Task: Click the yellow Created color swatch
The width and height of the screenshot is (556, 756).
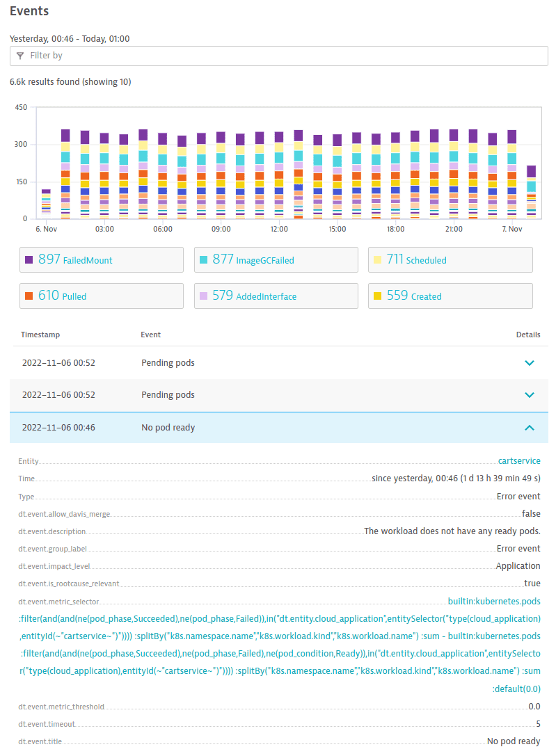Action: (x=378, y=296)
